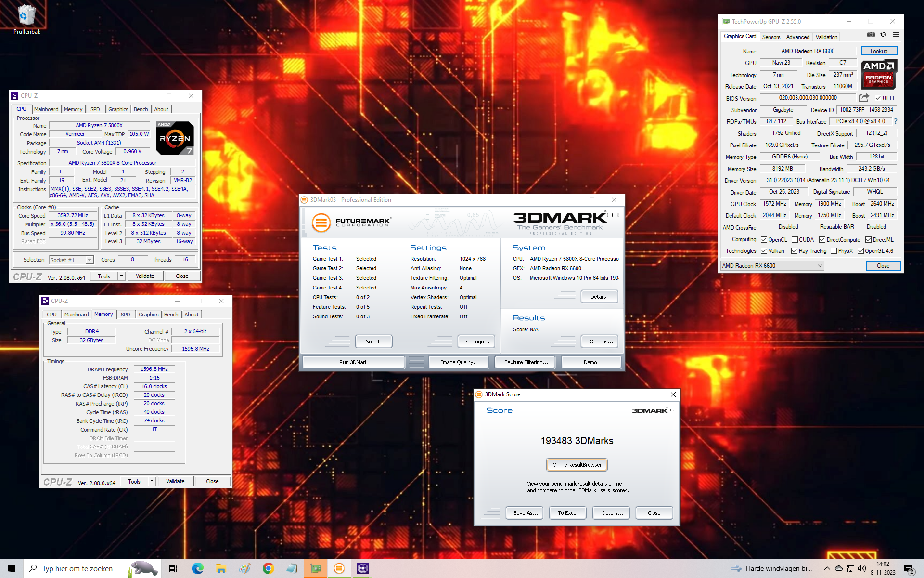Click paint app icon in taskbar
This screenshot has height=578, width=924.
pyautogui.click(x=244, y=568)
